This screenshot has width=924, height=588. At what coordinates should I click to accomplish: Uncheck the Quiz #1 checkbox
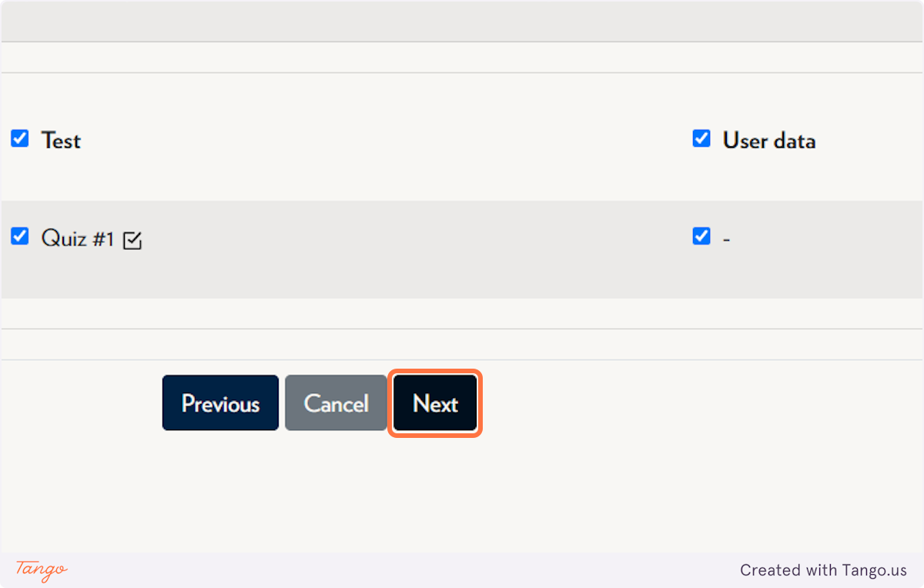(x=20, y=236)
